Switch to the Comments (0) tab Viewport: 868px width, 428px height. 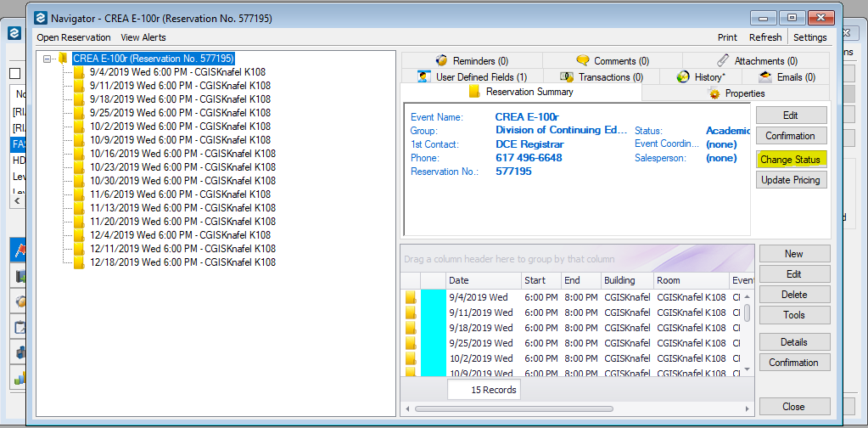613,61
